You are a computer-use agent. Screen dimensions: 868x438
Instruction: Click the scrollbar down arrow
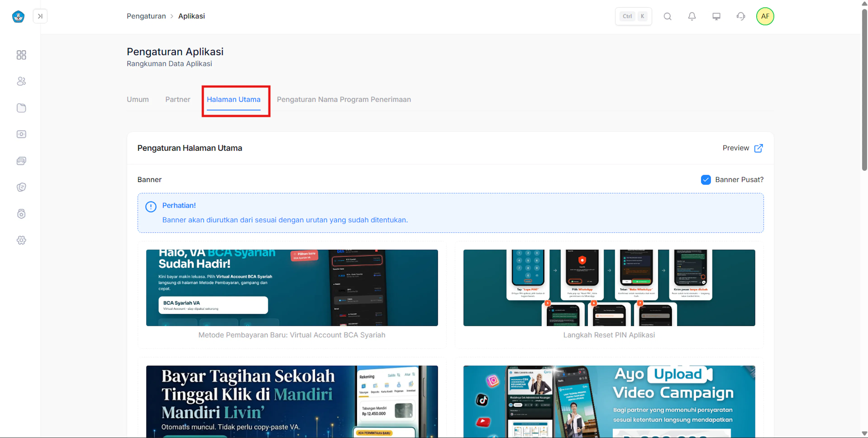point(864,433)
